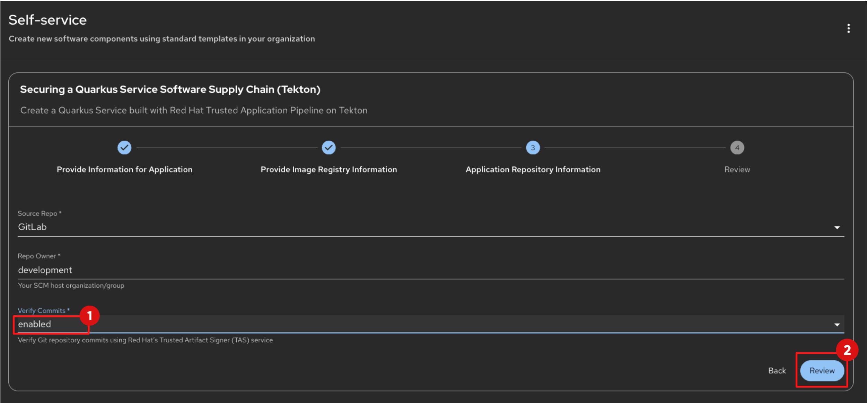
Task: Expand the Source Repo dropdown arrow
Action: (837, 228)
